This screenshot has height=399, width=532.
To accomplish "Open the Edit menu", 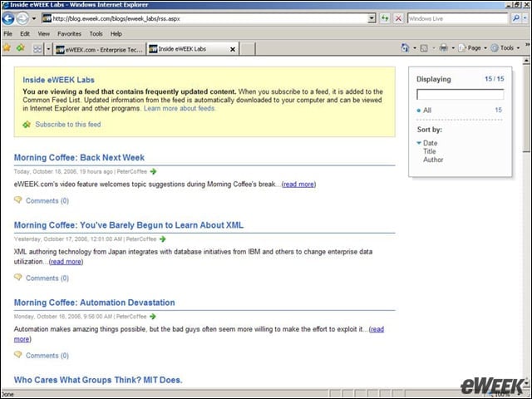I will (x=25, y=33).
